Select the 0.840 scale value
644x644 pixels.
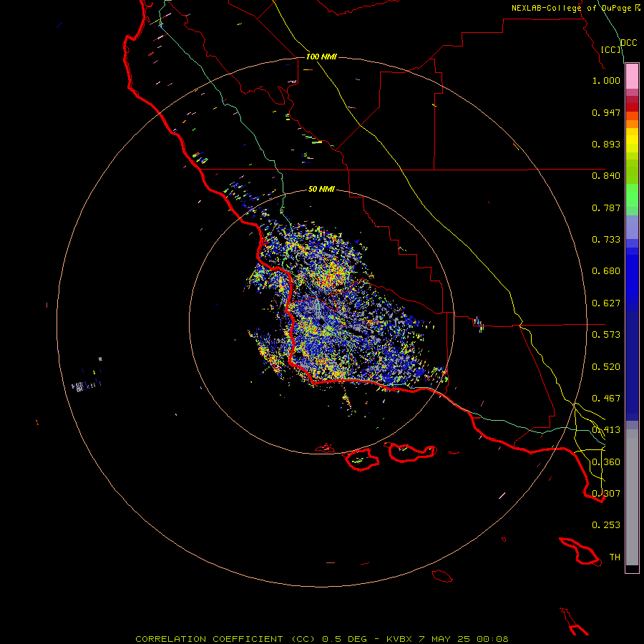click(606, 176)
